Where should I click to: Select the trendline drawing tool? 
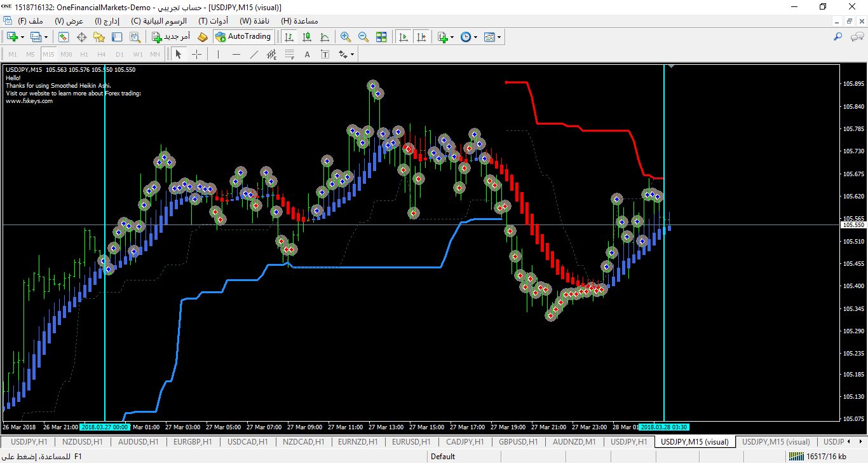254,54
